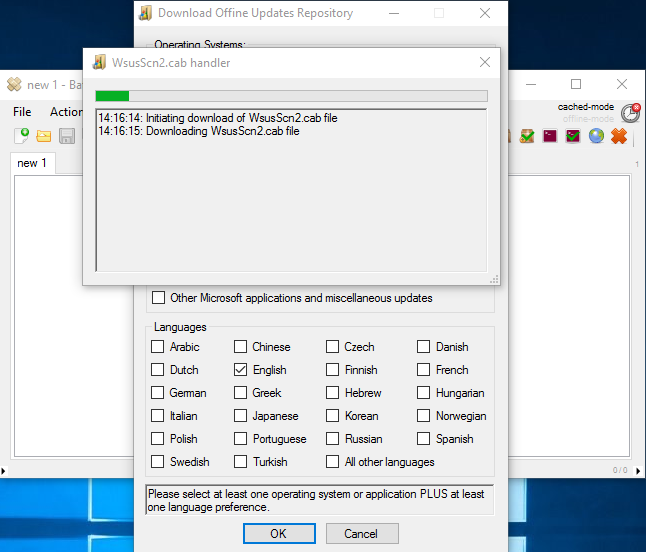Check the Arabic language box
646x552 pixels.
tap(157, 346)
